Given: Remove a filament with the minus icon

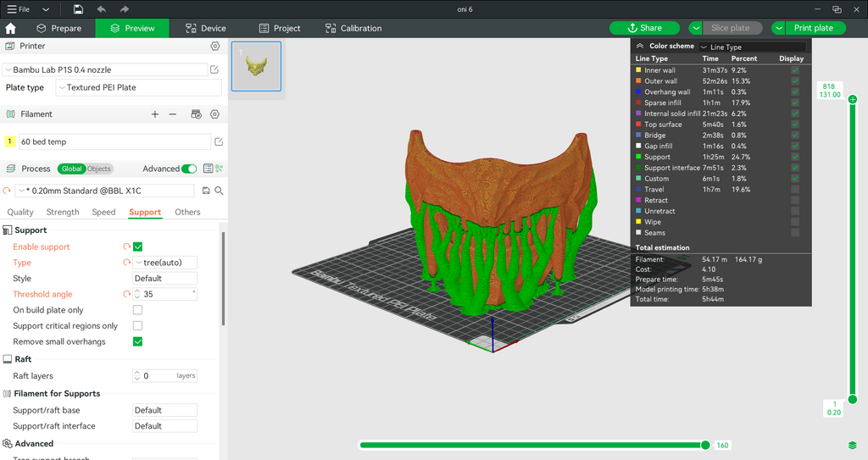Looking at the screenshot, I should coord(173,114).
